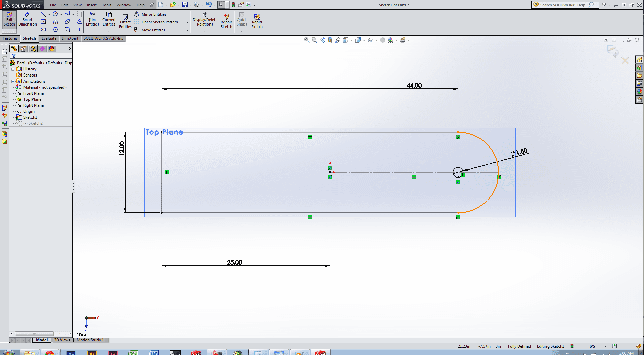Open the File menu

53,5
